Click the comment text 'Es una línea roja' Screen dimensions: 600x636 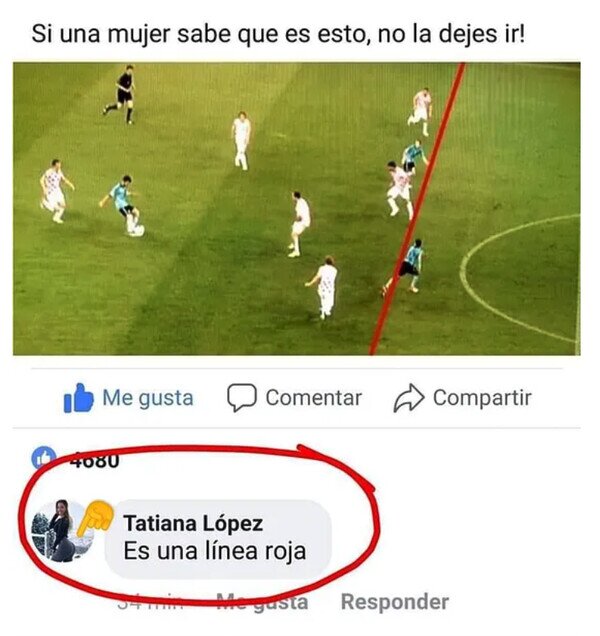215,551
